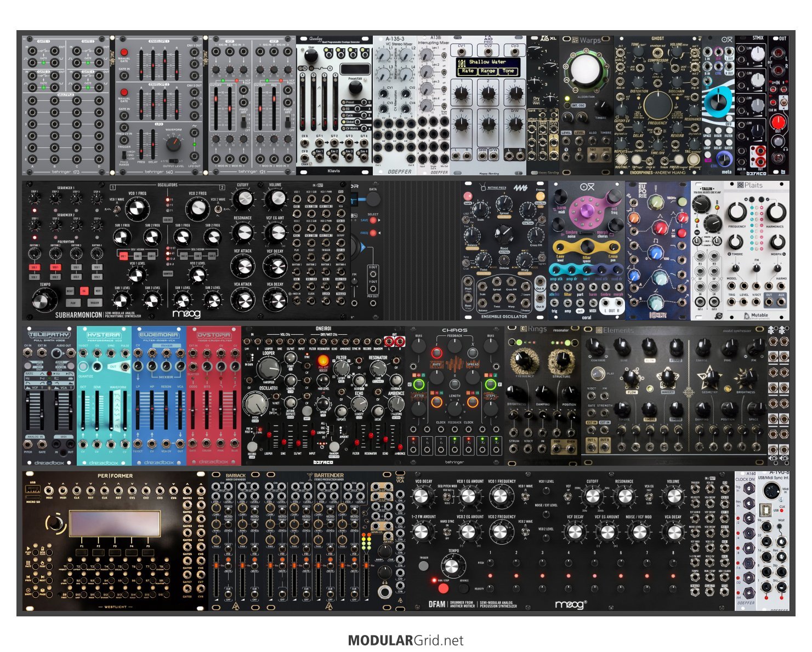Select the Mutable Elements module
Image resolution: width=812 pixels, height=652 pixels.
click(x=674, y=396)
